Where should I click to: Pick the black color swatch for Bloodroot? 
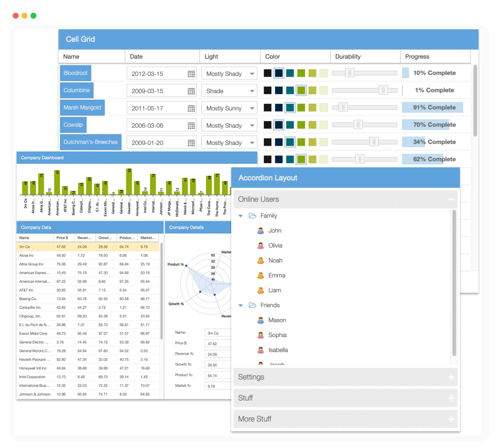(267, 73)
